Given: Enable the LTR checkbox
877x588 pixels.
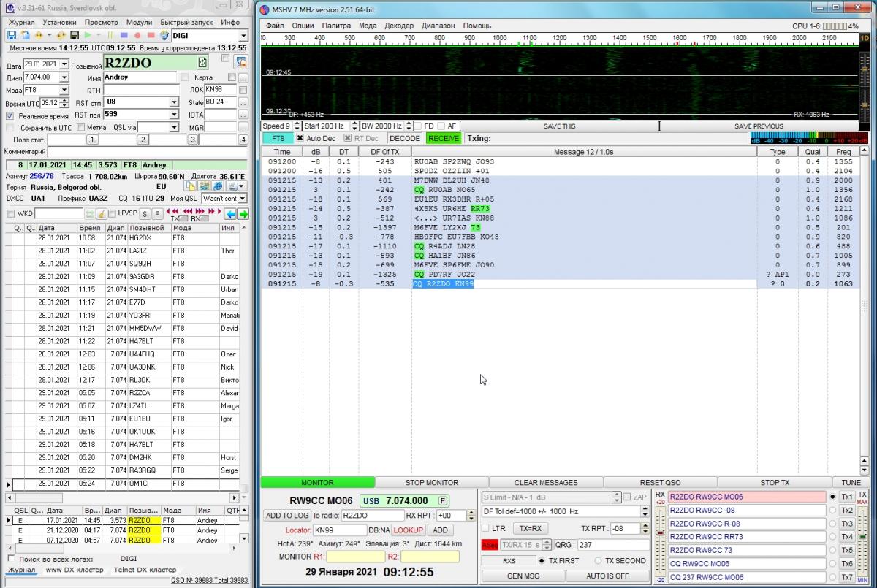Looking at the screenshot, I should tap(485, 528).
